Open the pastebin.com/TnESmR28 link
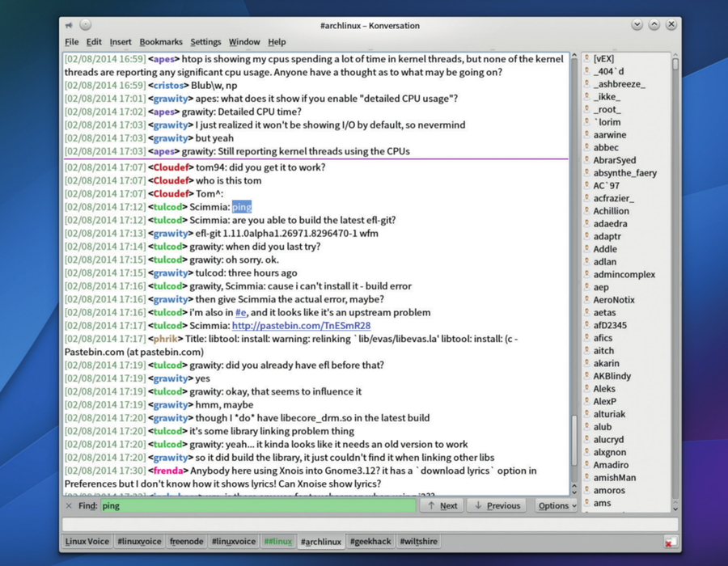728x566 pixels. coord(302,326)
